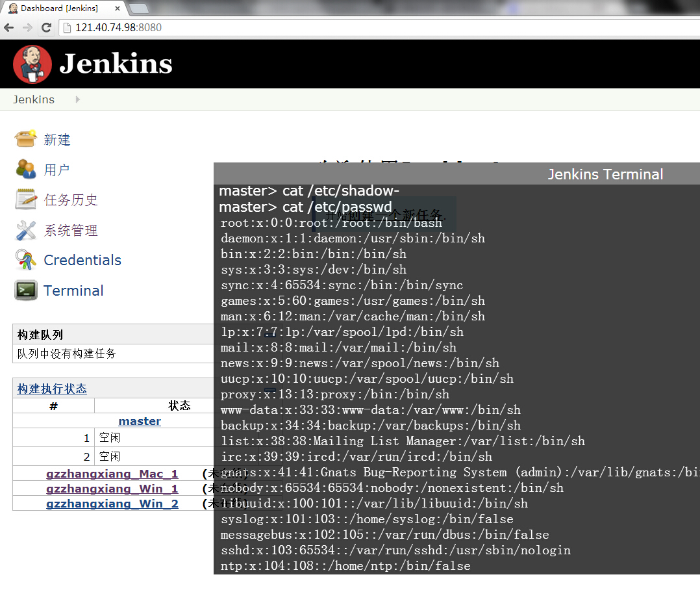The image size is (700, 592).
Task: Click the 构建队列 panel header
Action: (x=114, y=334)
